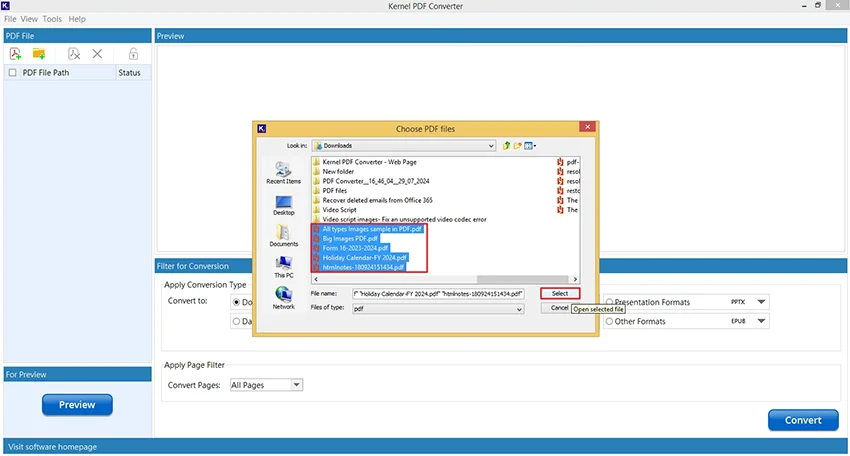Click the Kernel logo icon in dialog title

[261, 129]
